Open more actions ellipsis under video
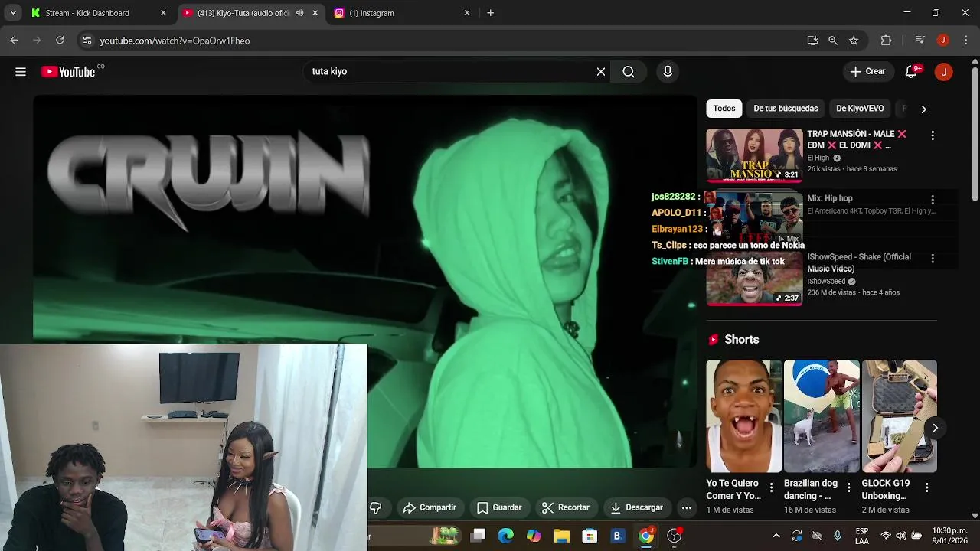The height and width of the screenshot is (551, 980). 687,507
